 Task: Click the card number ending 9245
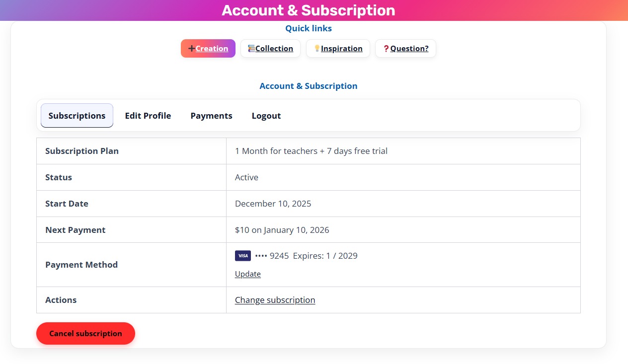pyautogui.click(x=272, y=256)
